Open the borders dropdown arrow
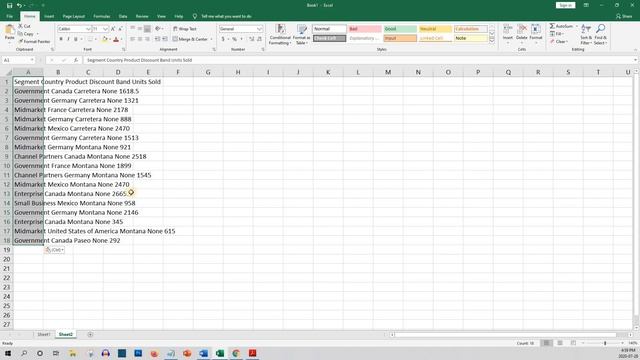The height and width of the screenshot is (360, 640). (x=96, y=39)
